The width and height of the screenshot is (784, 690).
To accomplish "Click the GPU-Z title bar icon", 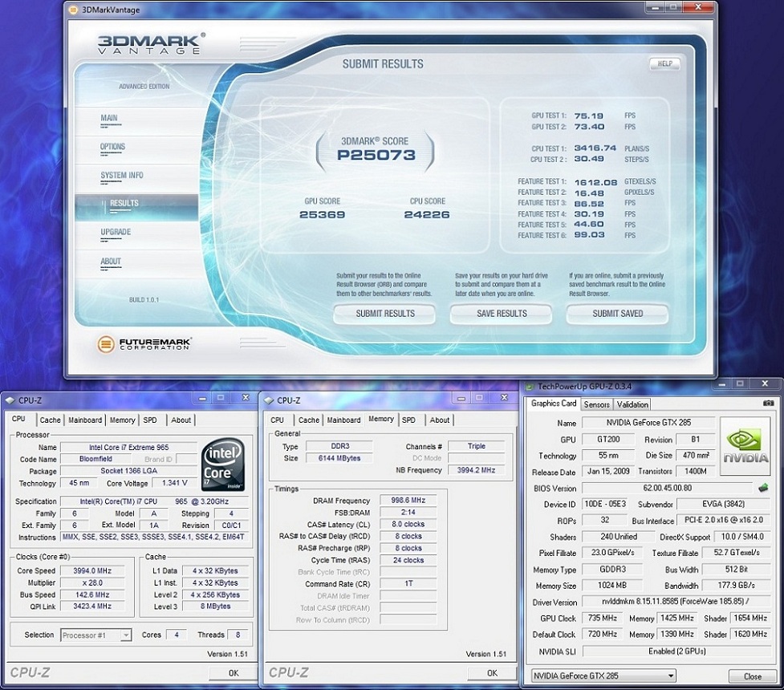I will coord(530,387).
